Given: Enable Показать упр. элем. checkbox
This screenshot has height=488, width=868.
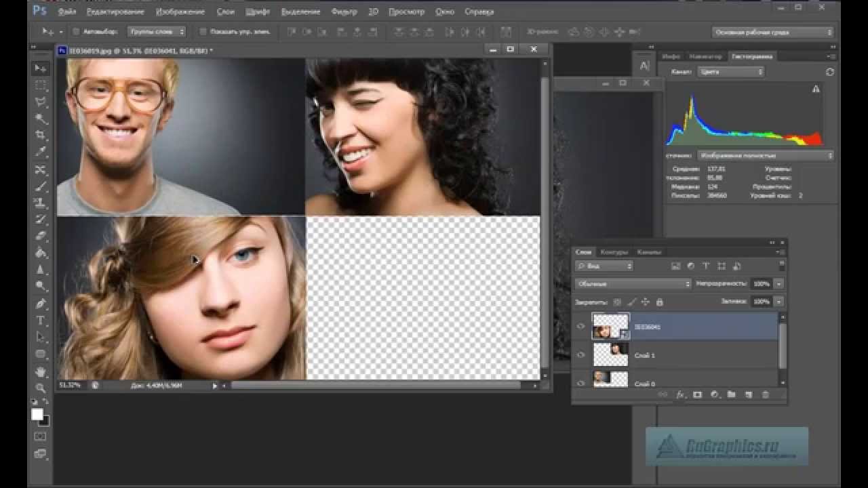Looking at the screenshot, I should pos(203,32).
